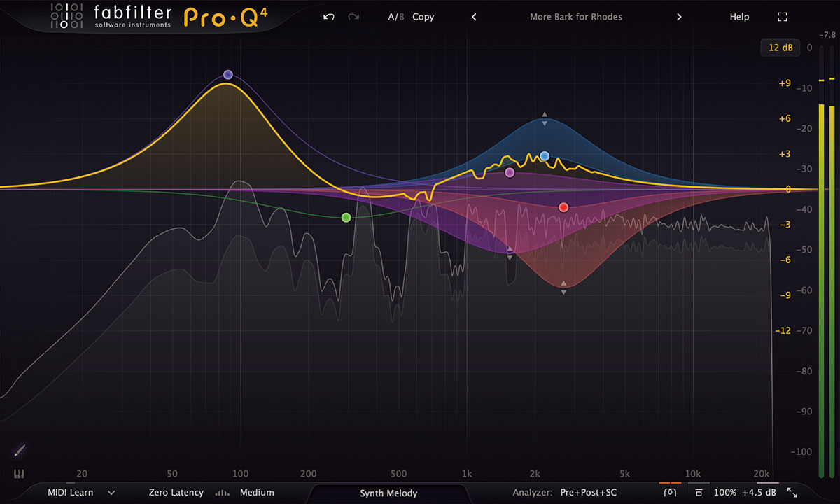Undo the last EQ change
Image resolution: width=840 pixels, height=504 pixels.
[x=329, y=17]
